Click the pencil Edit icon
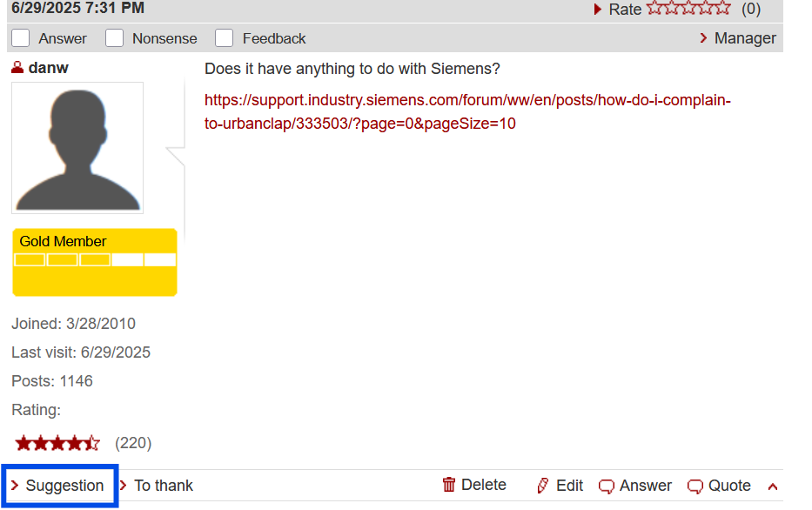The image size is (812, 510). pos(543,486)
